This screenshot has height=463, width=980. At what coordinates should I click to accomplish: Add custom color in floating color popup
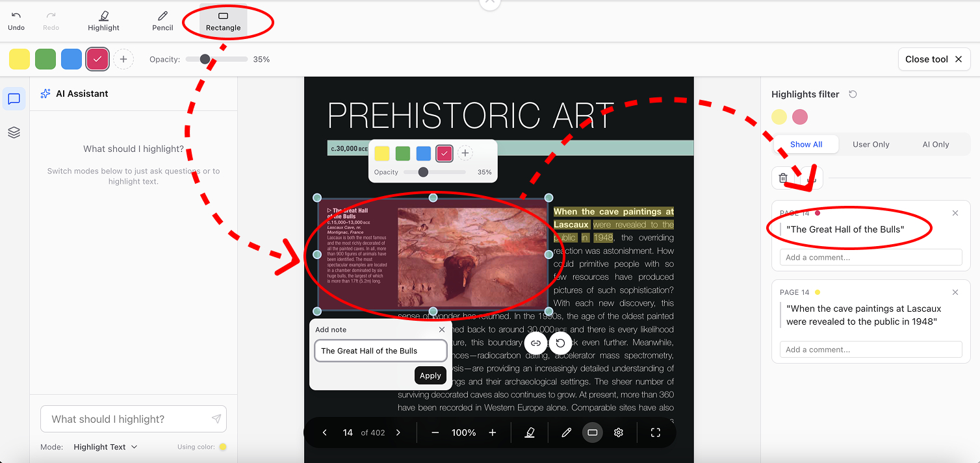pos(465,153)
